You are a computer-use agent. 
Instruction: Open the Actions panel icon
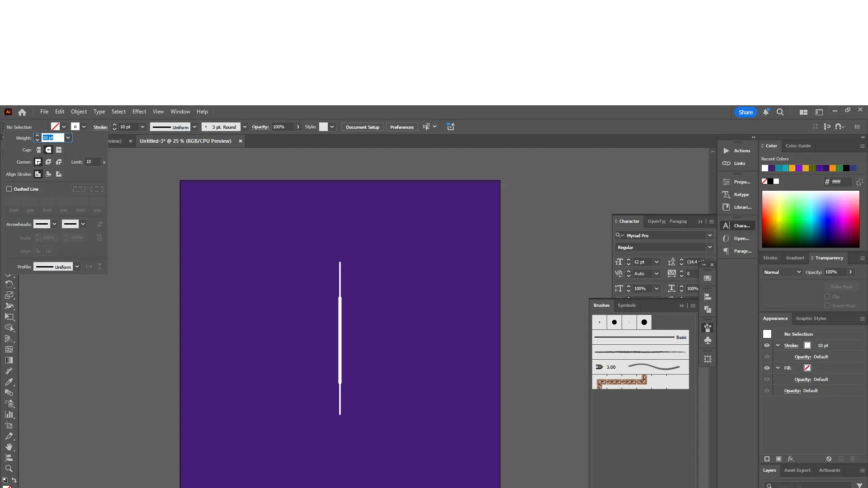tap(726, 151)
